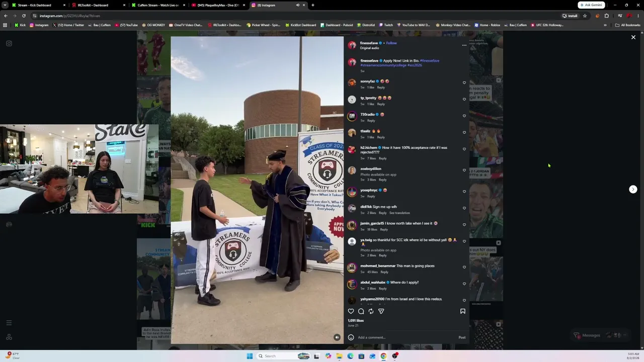
Task: Like abdul_wahhabx's comment
Action: (464, 284)
